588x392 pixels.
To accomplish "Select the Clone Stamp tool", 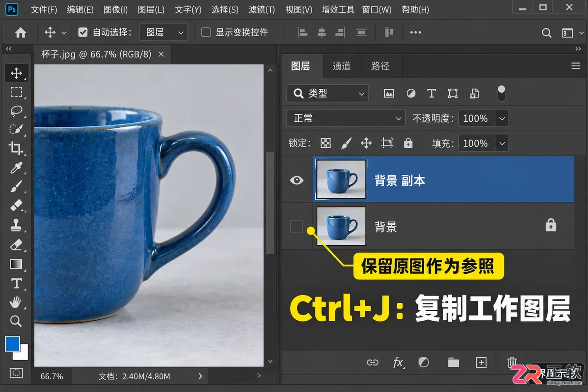I will [17, 225].
